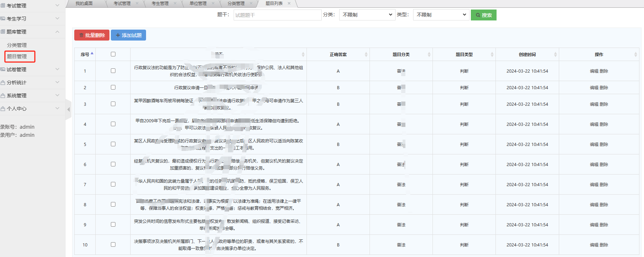This screenshot has width=644, height=257.
Task: Check the box for row 5
Action: click(113, 144)
